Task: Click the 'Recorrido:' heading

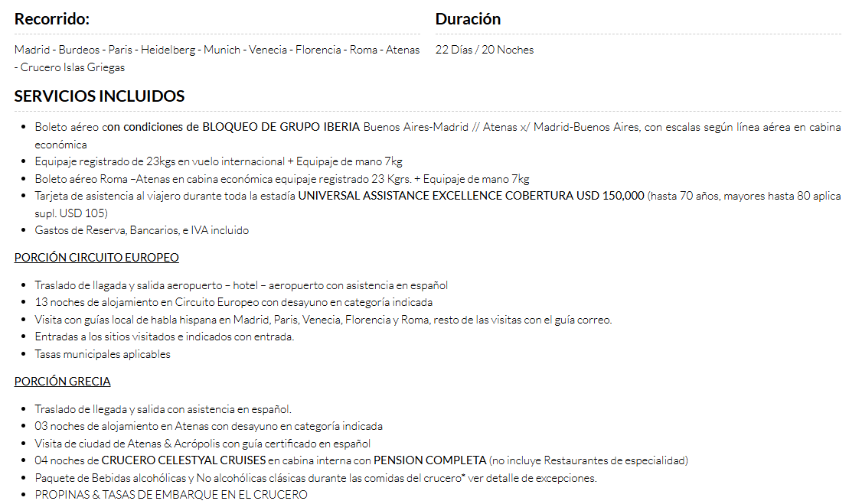Action: pos(52,19)
